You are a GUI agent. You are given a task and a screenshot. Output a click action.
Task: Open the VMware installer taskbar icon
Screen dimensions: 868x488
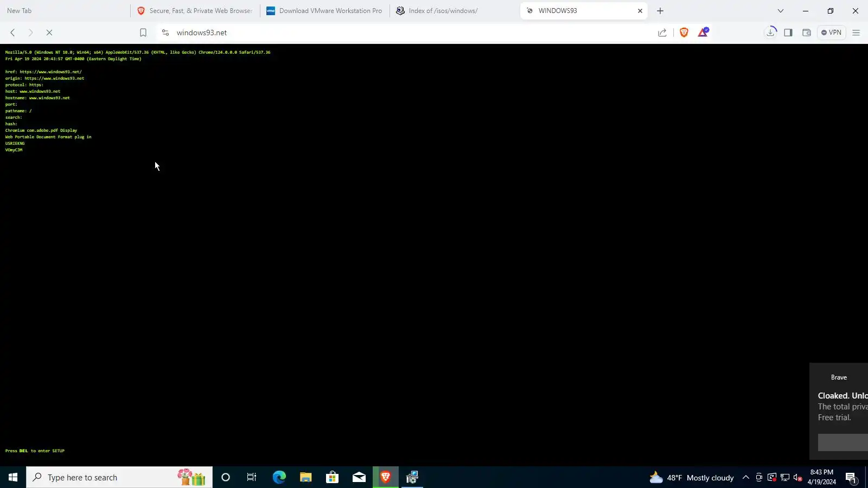(x=412, y=477)
